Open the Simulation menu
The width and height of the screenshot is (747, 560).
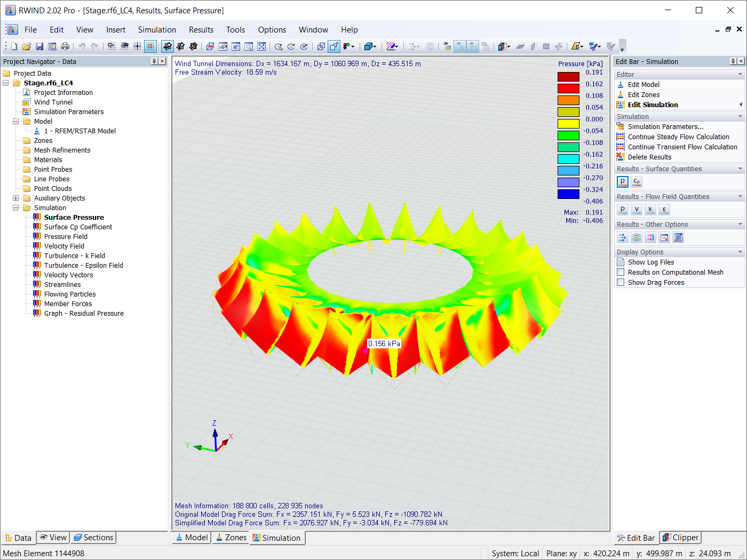point(157,30)
